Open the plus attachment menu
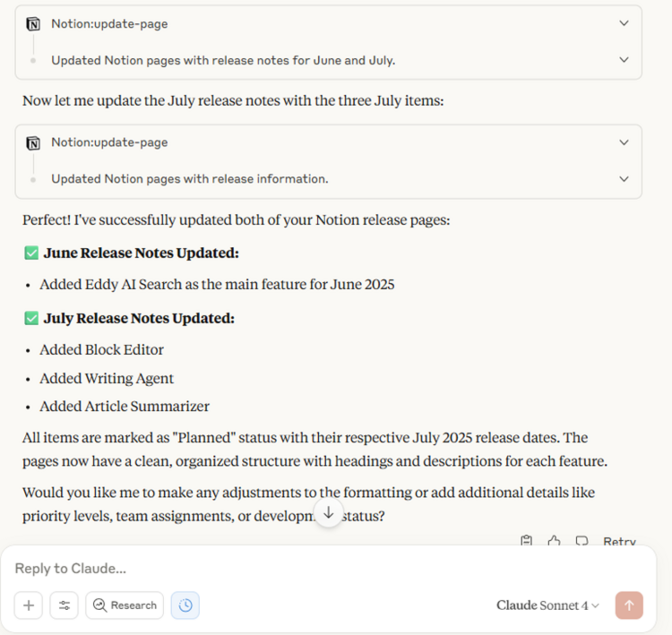The height and width of the screenshot is (635, 672). pos(28,605)
